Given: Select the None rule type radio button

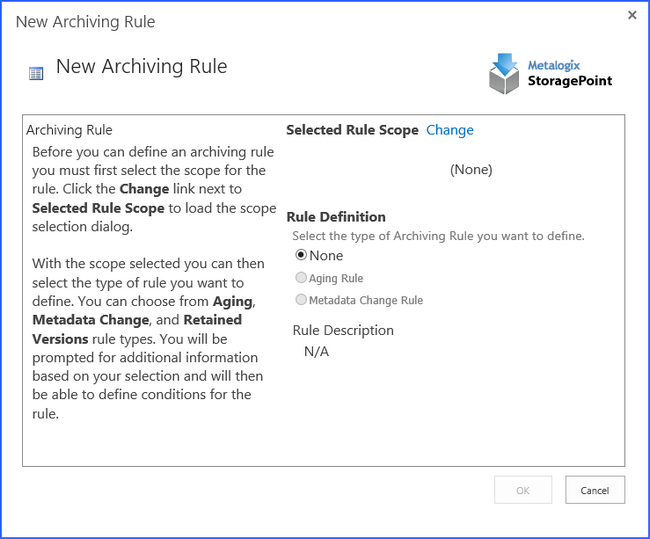Looking at the screenshot, I should pos(302,255).
